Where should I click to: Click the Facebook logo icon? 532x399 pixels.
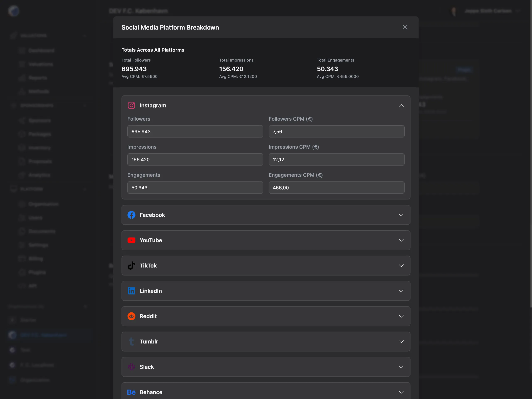[131, 215]
